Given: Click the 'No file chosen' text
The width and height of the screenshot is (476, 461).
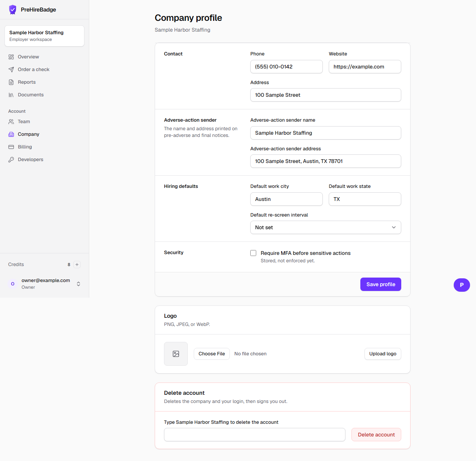Looking at the screenshot, I should pos(250,354).
